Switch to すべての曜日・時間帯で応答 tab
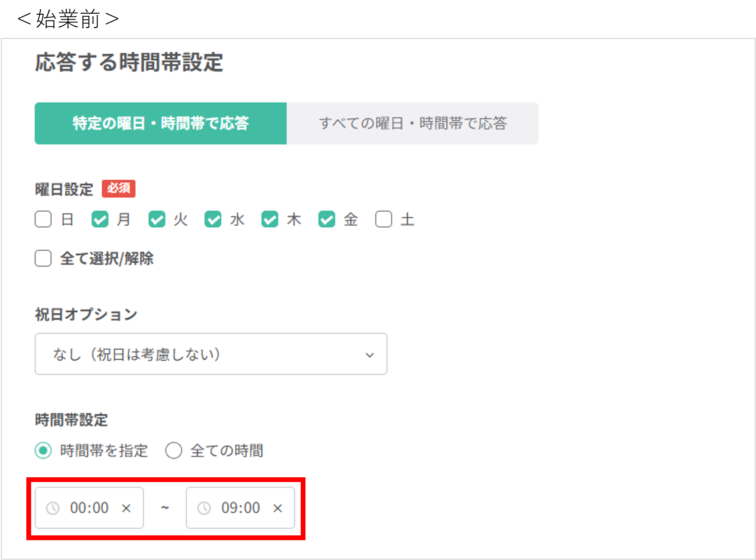 point(413,123)
